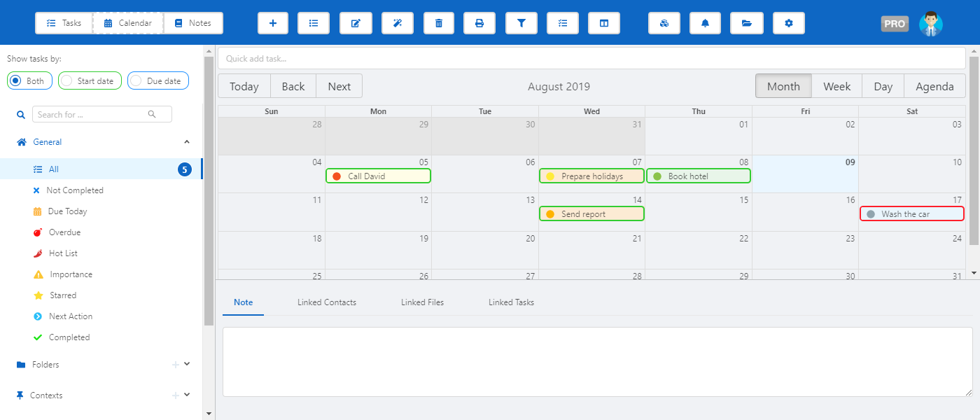Select the Due date radio option
This screenshot has height=420, width=980.
136,81
